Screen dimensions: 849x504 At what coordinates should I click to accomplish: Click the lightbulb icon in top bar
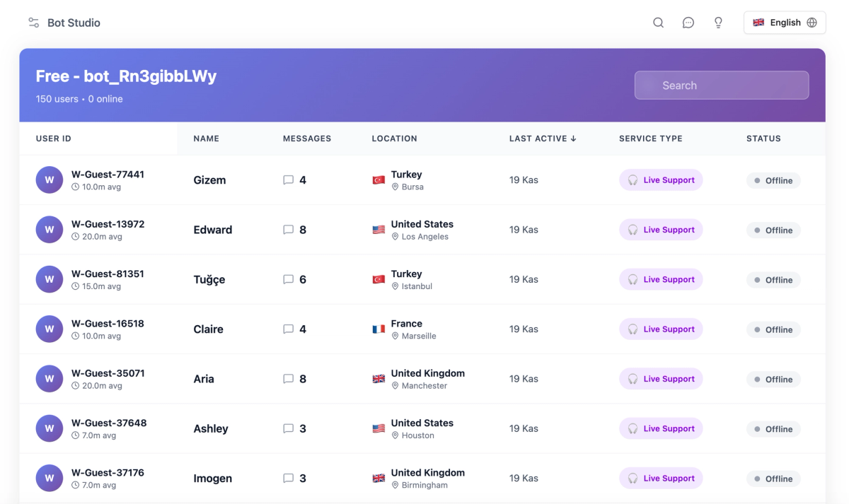click(717, 22)
